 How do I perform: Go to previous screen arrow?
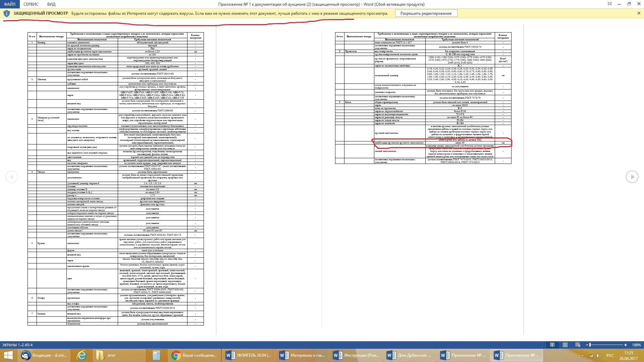point(12,177)
